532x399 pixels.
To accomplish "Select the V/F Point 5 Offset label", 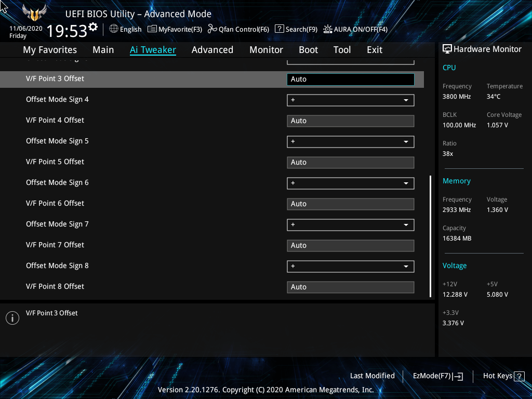I will coord(55,162).
